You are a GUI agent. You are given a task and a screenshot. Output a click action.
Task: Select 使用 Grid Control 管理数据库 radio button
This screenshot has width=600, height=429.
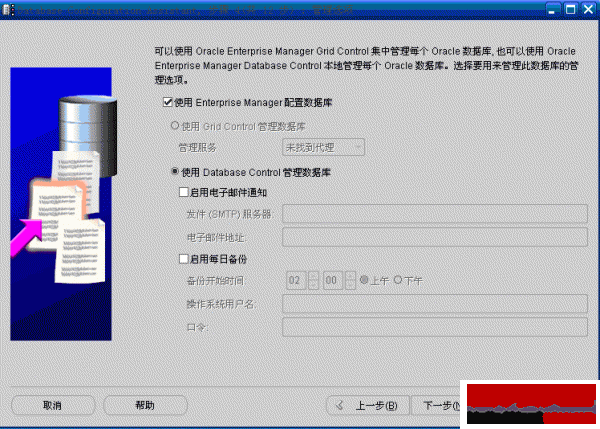175,126
